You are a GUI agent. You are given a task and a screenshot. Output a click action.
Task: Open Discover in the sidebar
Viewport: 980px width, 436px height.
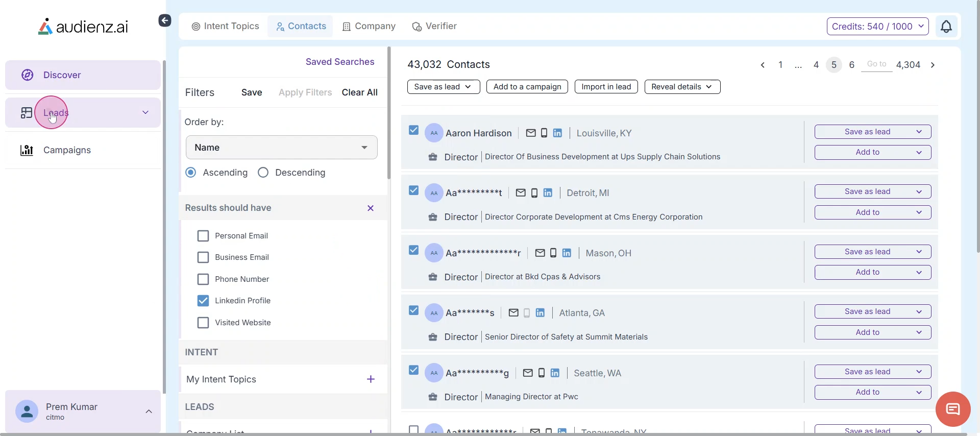tap(83, 75)
